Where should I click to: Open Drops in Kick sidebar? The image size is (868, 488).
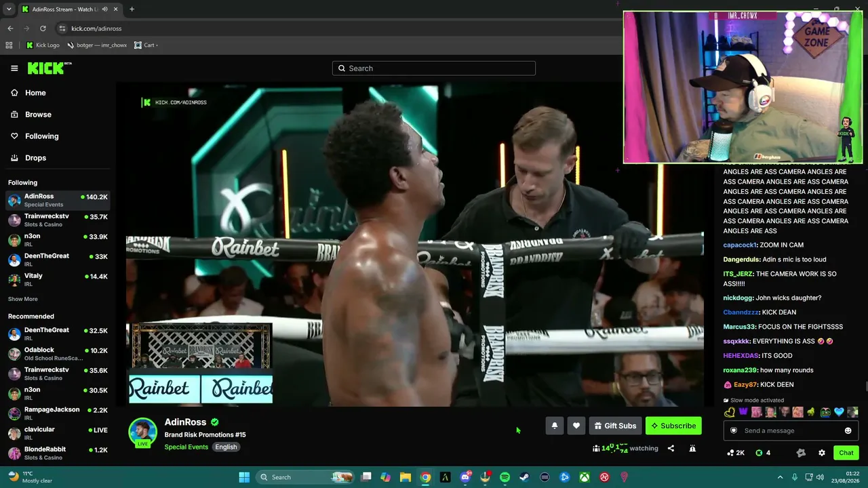tap(36, 158)
